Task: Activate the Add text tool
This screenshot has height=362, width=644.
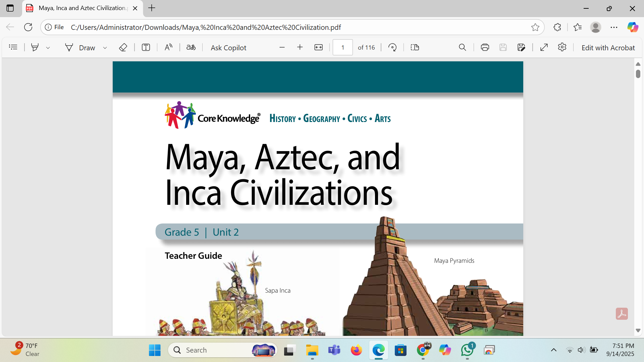Action: (x=146, y=47)
